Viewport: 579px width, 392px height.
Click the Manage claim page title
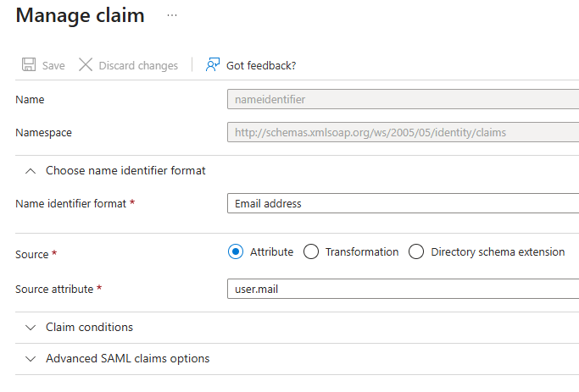click(81, 15)
